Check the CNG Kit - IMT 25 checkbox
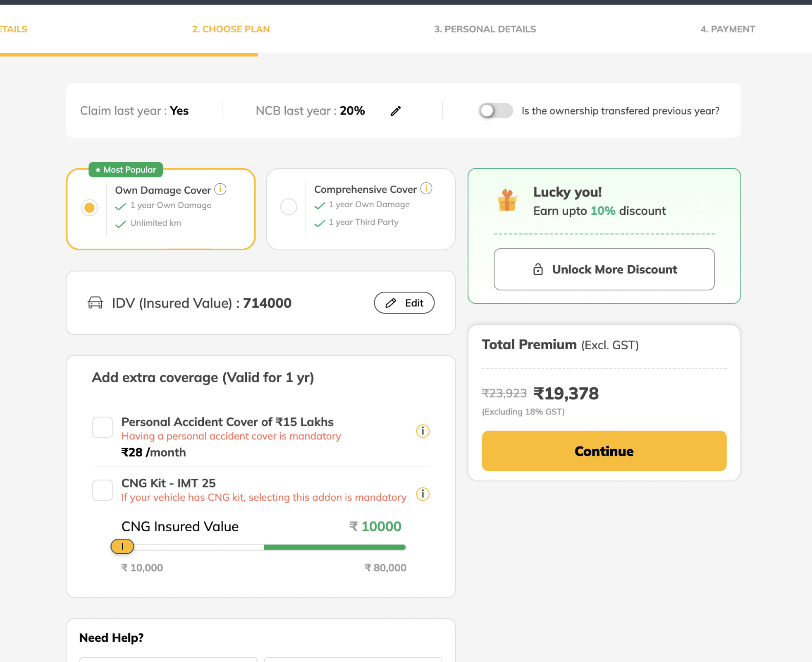Viewport: 812px width, 662px height. pos(103,490)
